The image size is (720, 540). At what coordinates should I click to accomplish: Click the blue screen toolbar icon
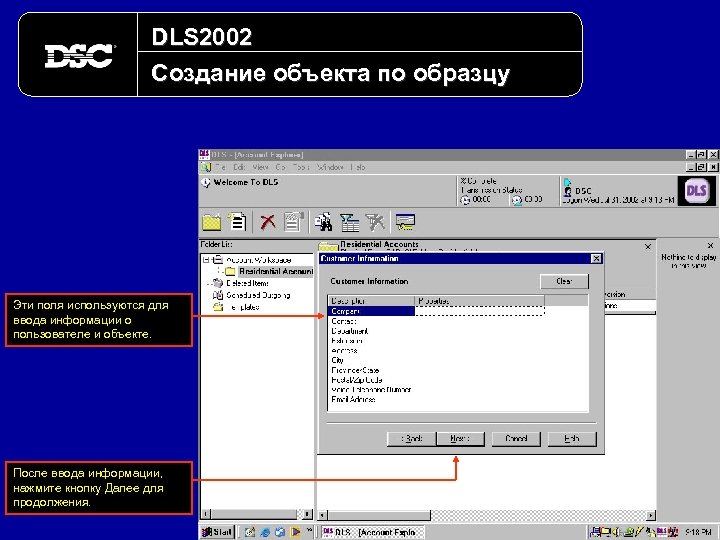pyautogui.click(x=405, y=222)
